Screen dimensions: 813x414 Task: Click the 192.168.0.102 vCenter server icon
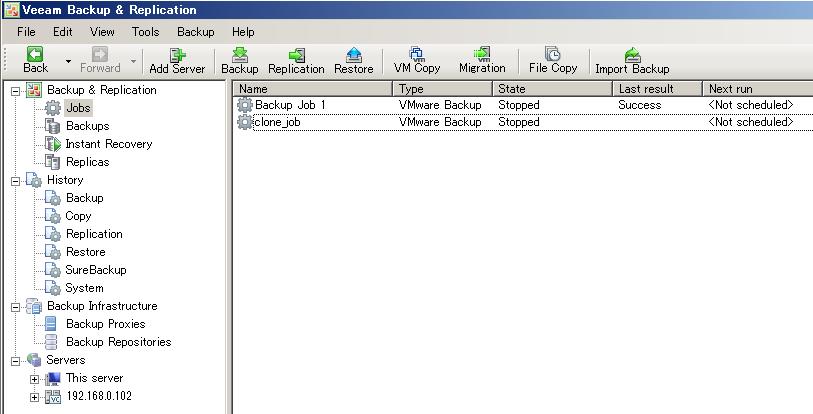53,397
